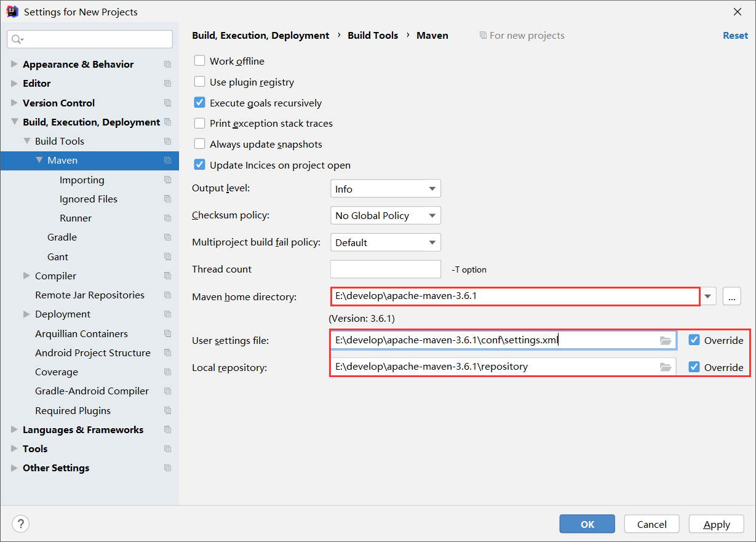Click the copy icon beside Coverage

pos(167,372)
